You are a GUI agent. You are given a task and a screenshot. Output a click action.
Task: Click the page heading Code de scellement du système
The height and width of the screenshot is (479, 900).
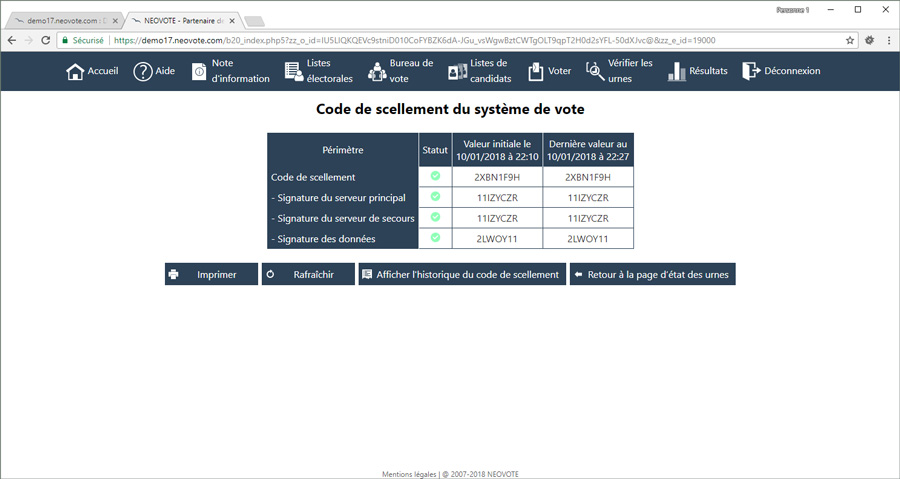point(450,109)
